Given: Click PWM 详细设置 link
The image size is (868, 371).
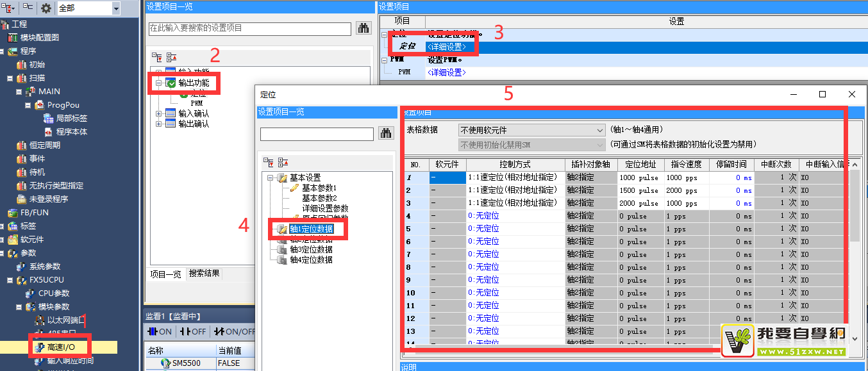Looking at the screenshot, I should tap(446, 72).
